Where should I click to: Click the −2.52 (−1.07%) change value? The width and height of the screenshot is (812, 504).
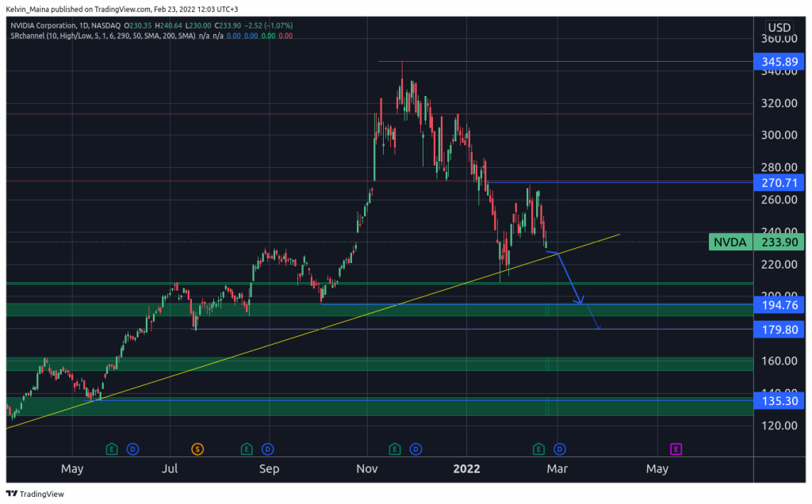click(268, 25)
